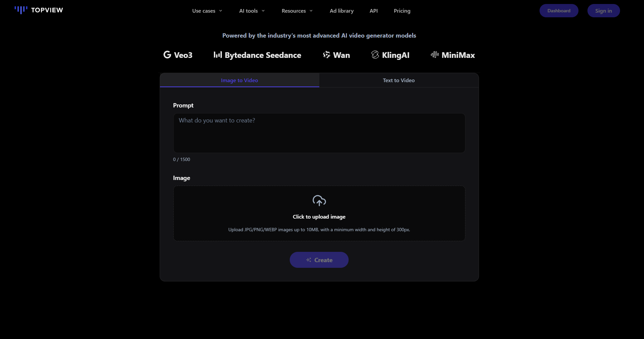
Task: Open the API menu link
Action: click(x=374, y=11)
